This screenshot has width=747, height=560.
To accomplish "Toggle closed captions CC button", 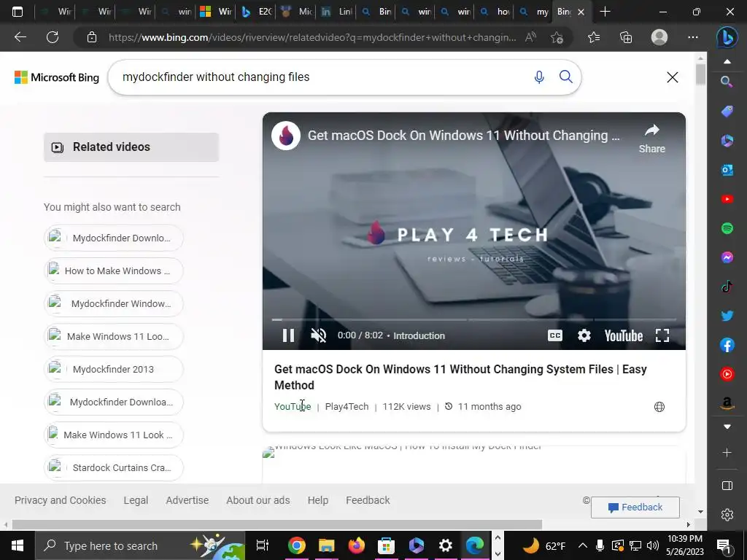I will click(x=555, y=335).
